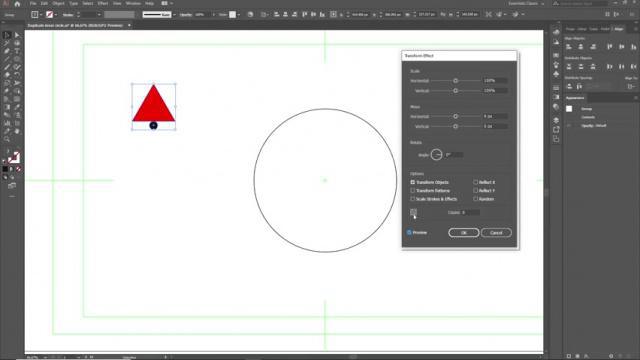Screen dimensions: 640x360
Task: Click horizontal align right in Align panel
Action: (x=593, y=47)
